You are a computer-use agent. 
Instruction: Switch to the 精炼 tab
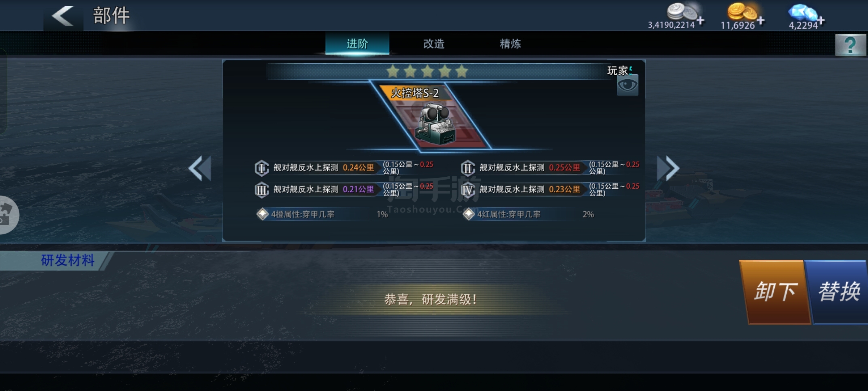510,44
